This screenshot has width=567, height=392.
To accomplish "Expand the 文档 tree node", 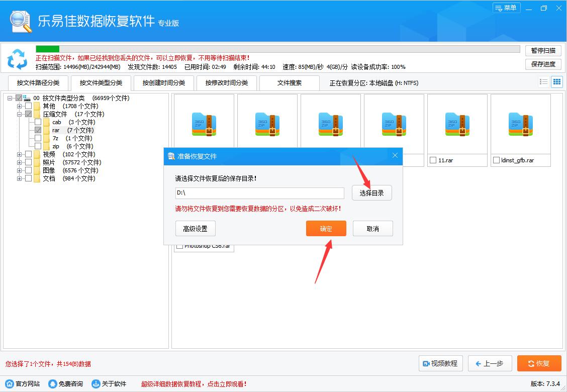I will [19, 178].
